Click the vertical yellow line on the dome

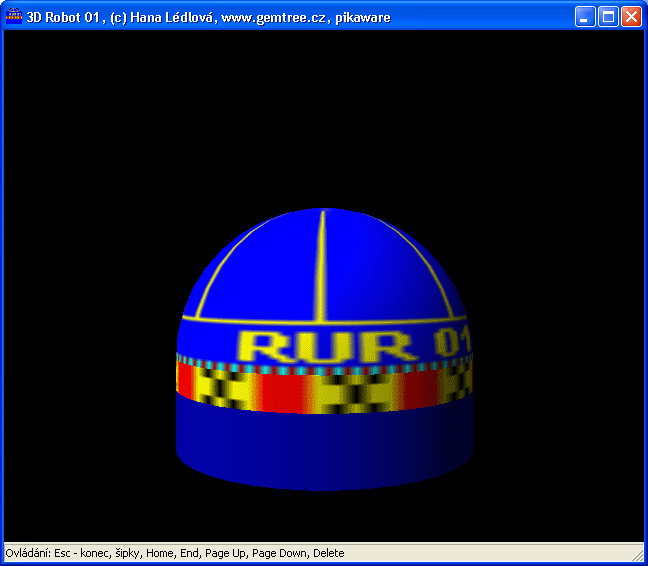tap(322, 260)
